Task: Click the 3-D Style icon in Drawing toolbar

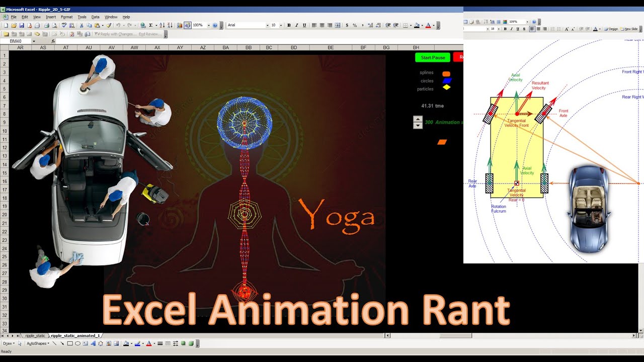Action: click(x=191, y=343)
